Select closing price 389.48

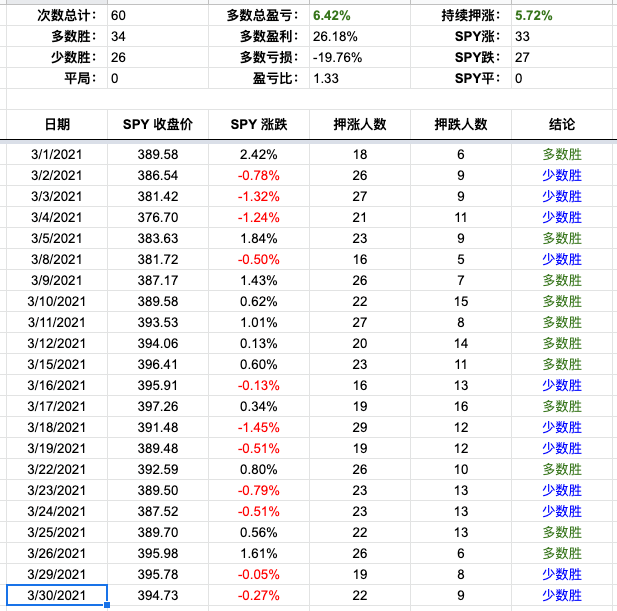click(x=158, y=448)
